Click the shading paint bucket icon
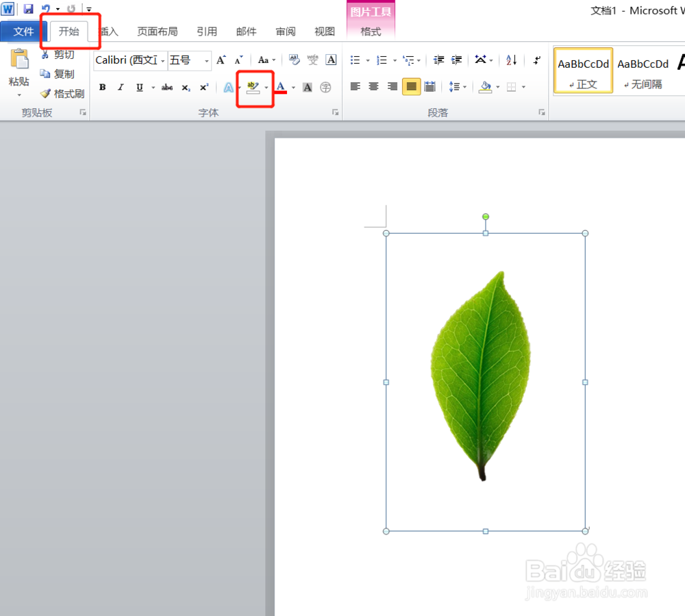Image resolution: width=685 pixels, height=616 pixels. click(x=485, y=86)
